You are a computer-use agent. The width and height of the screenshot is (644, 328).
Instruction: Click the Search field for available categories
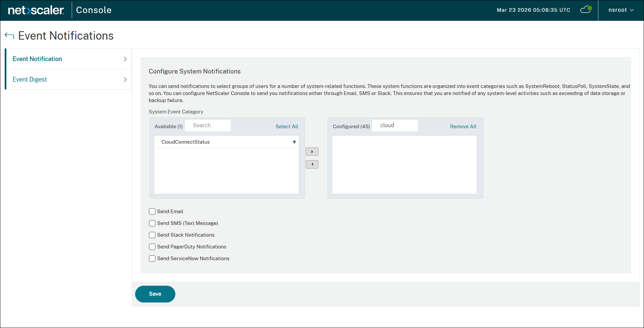click(208, 125)
